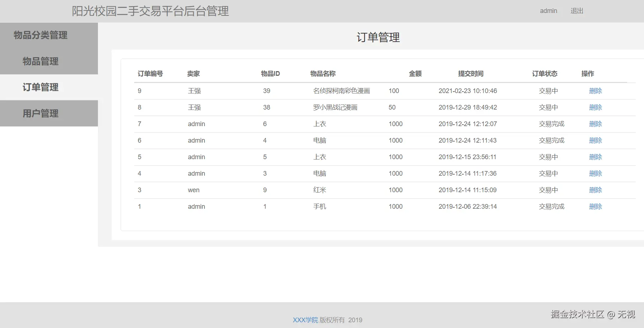Click the 金额 column header
644x328 pixels.
[x=415, y=74]
